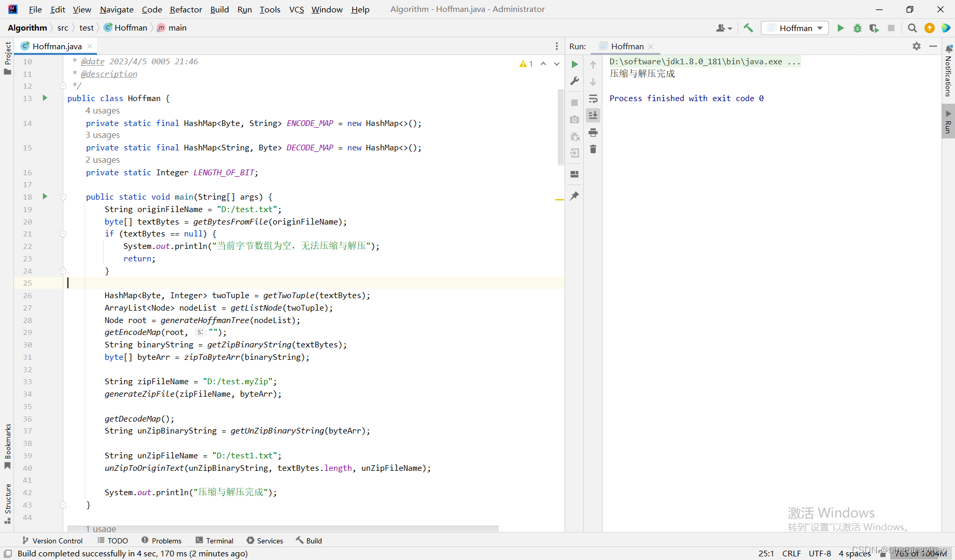Print console output with printer icon
The image size is (955, 560).
593,133
